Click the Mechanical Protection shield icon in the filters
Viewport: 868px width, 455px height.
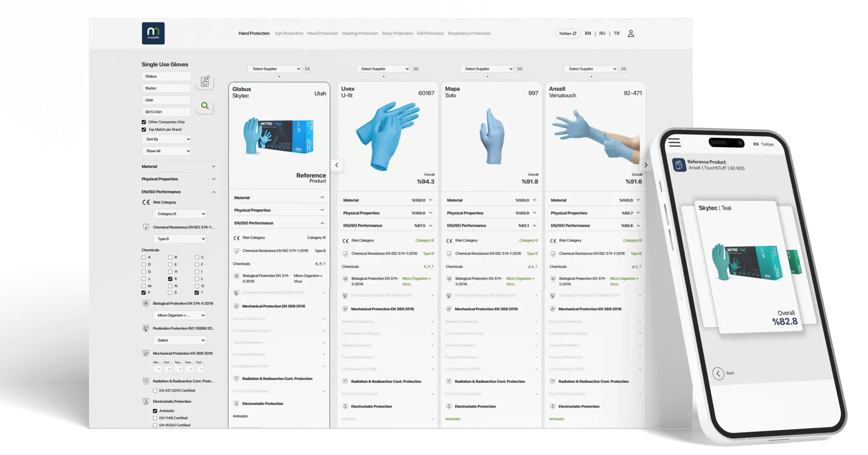[146, 353]
